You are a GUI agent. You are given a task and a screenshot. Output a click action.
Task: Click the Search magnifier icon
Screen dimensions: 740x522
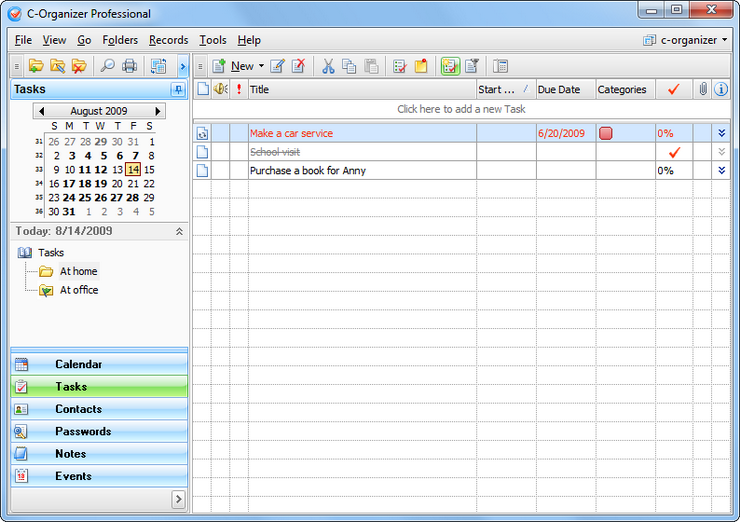tap(107, 66)
